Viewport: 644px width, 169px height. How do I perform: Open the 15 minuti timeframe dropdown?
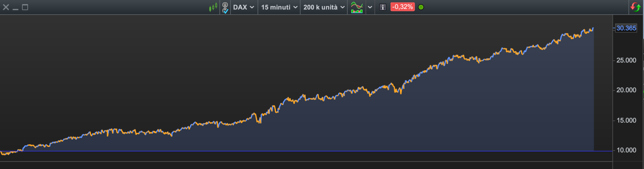tap(279, 7)
